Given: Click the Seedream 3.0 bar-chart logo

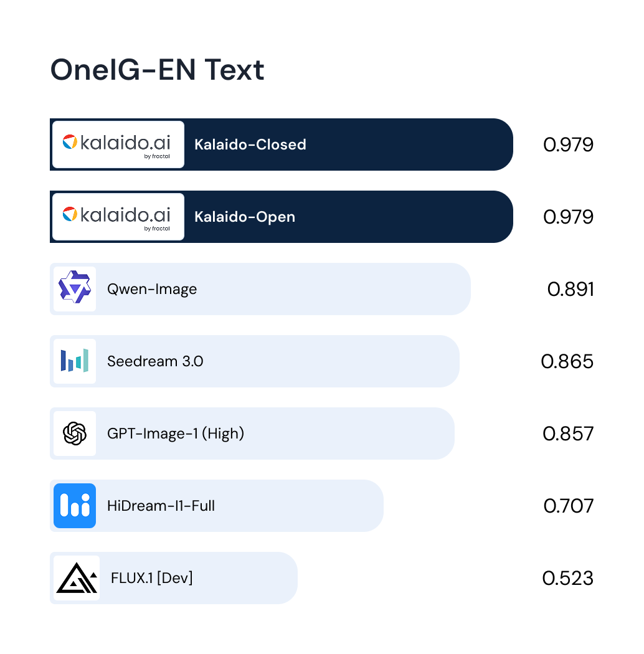Looking at the screenshot, I should 75,361.
